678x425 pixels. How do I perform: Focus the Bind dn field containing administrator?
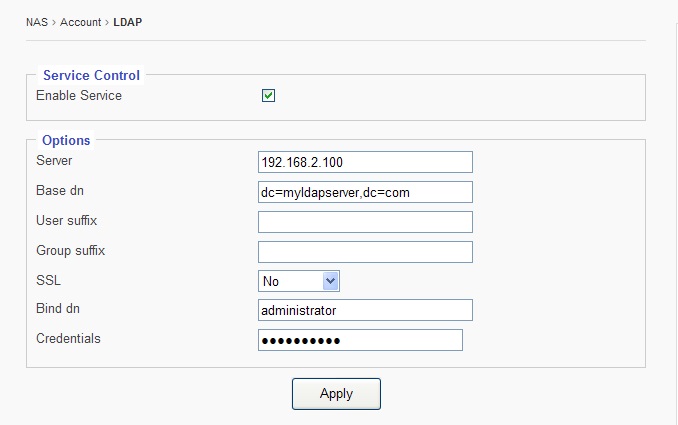coord(365,311)
